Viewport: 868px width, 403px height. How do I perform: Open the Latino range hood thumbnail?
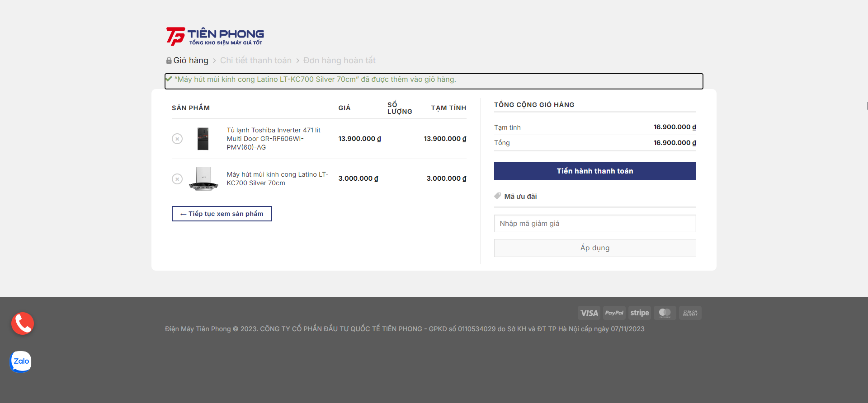pos(203,179)
